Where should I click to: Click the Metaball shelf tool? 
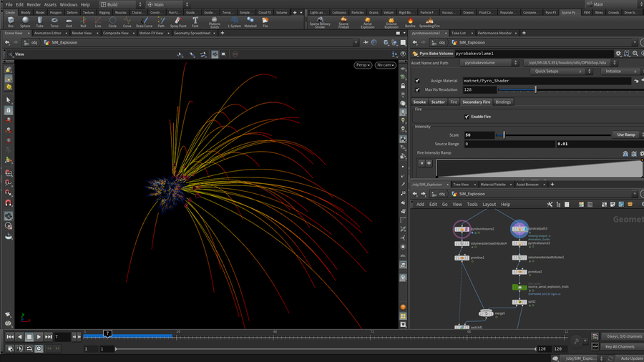pos(250,21)
